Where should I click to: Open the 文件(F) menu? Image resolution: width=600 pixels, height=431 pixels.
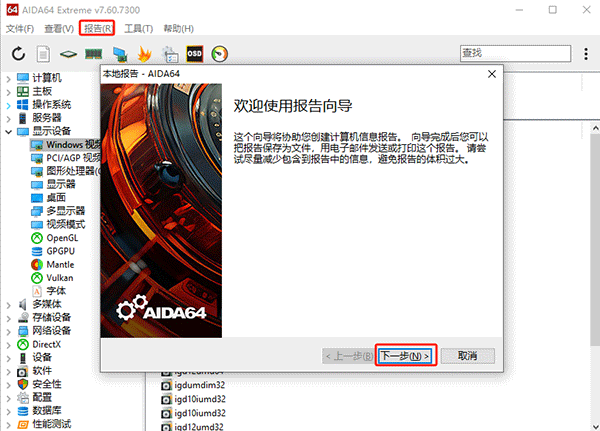[x=20, y=28]
